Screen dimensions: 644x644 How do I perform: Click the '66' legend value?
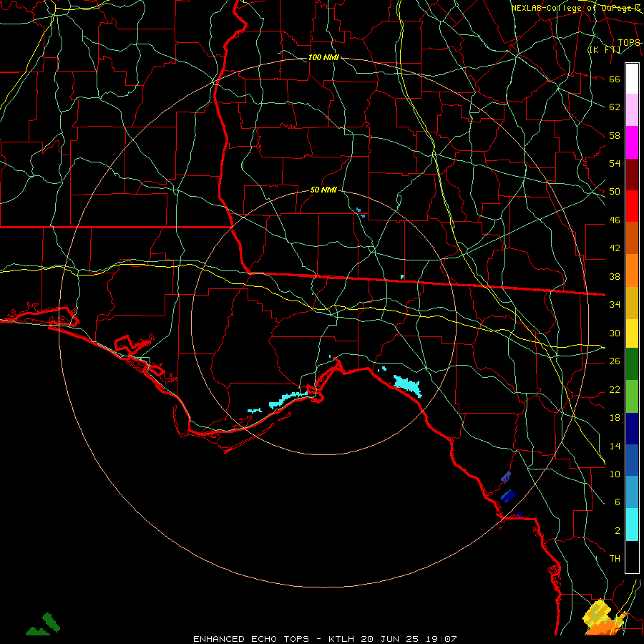pos(615,79)
